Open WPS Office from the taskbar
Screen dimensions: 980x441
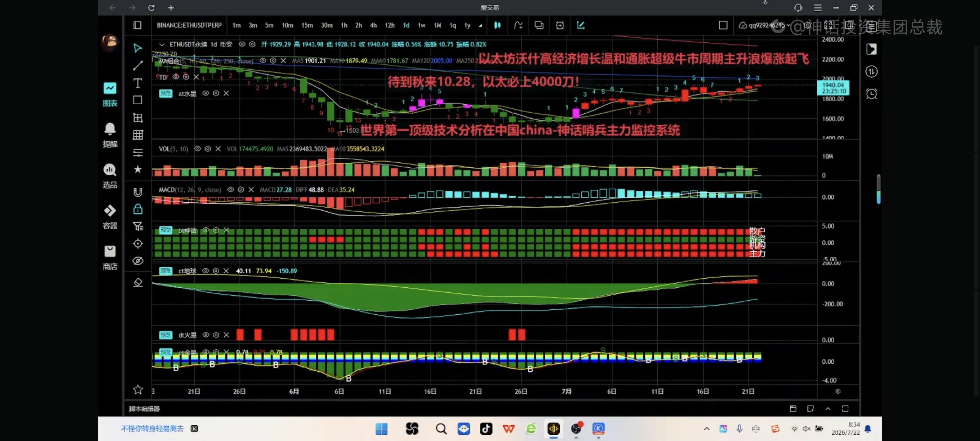click(508, 429)
